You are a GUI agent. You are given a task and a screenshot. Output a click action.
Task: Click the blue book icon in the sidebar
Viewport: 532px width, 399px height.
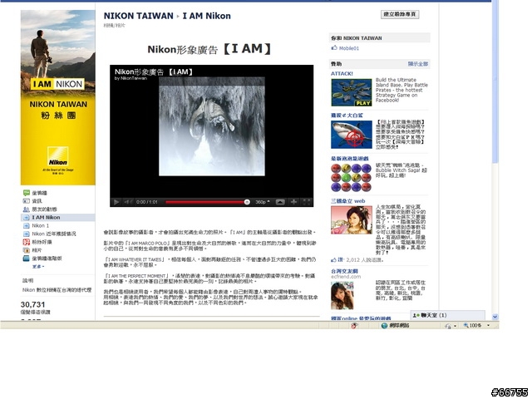[x=26, y=259]
